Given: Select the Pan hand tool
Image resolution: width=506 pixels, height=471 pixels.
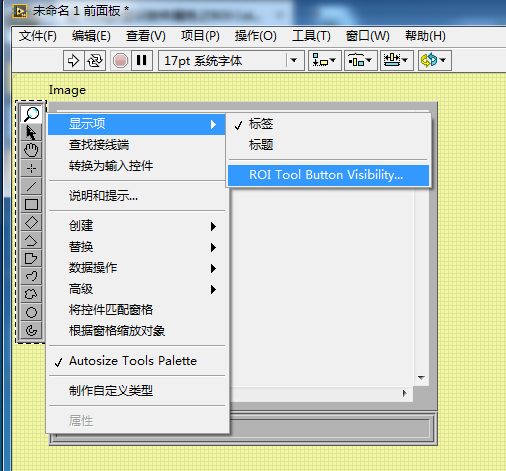Looking at the screenshot, I should click(x=31, y=150).
